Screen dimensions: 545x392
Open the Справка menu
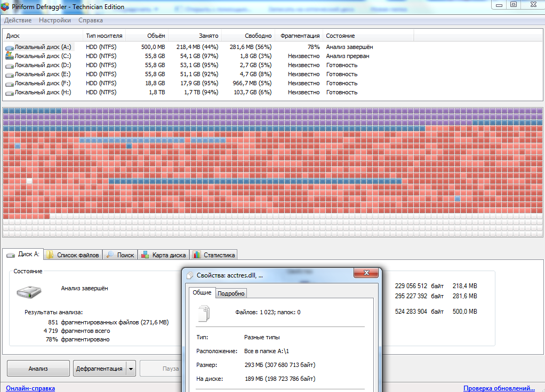click(x=90, y=20)
